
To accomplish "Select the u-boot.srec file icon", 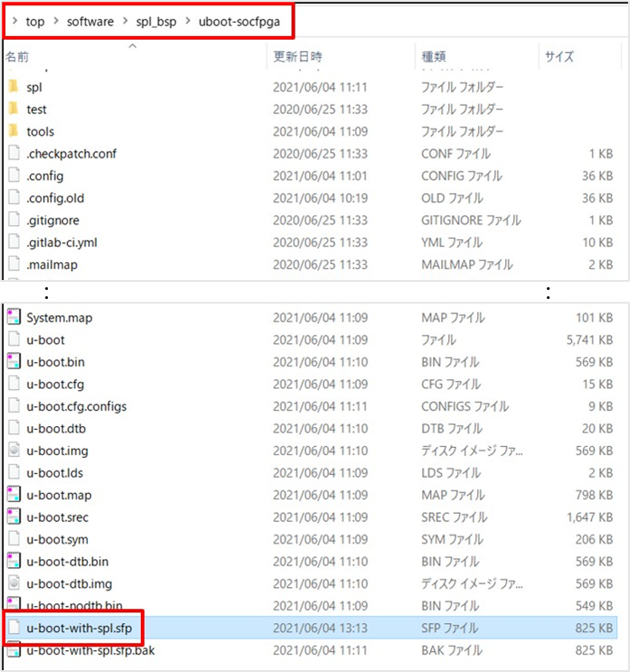I will tap(14, 517).
